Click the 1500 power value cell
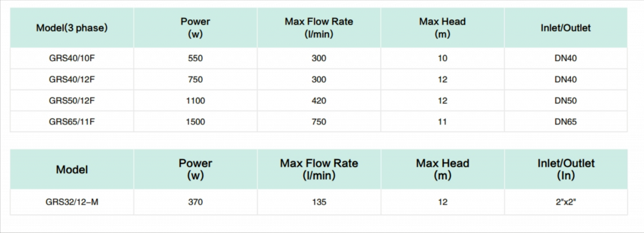644x233 pixels. point(195,122)
